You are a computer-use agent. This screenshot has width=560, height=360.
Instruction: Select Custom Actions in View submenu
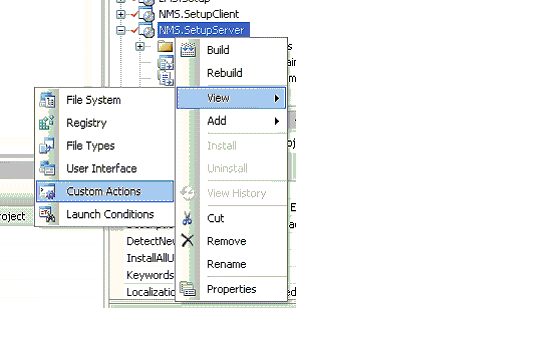click(x=105, y=191)
